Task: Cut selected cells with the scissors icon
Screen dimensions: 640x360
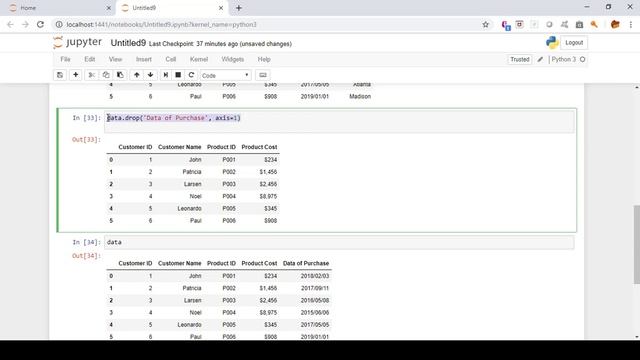Action: tap(92, 75)
